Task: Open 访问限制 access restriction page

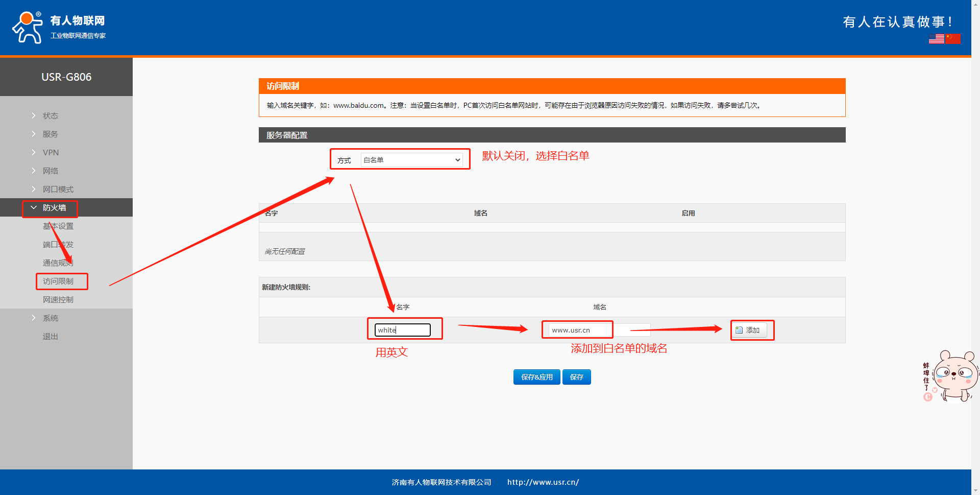Action: coord(58,281)
